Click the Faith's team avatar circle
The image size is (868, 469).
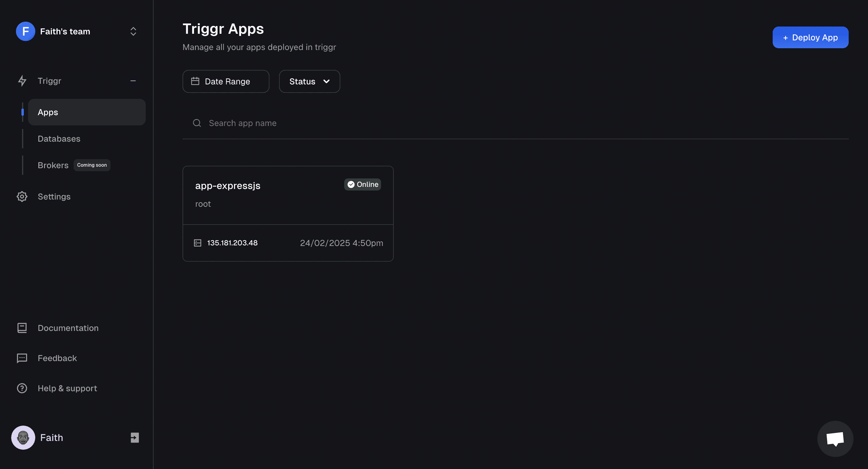pyautogui.click(x=25, y=31)
